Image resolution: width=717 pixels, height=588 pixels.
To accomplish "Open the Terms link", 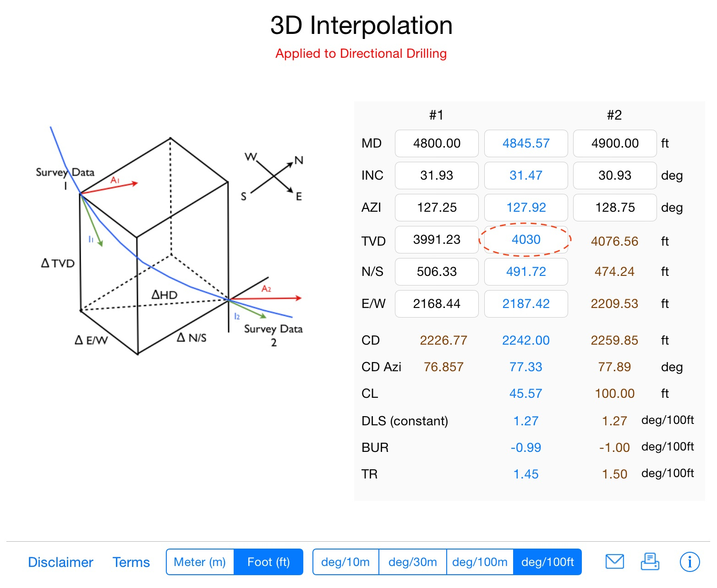I will pyautogui.click(x=131, y=562).
